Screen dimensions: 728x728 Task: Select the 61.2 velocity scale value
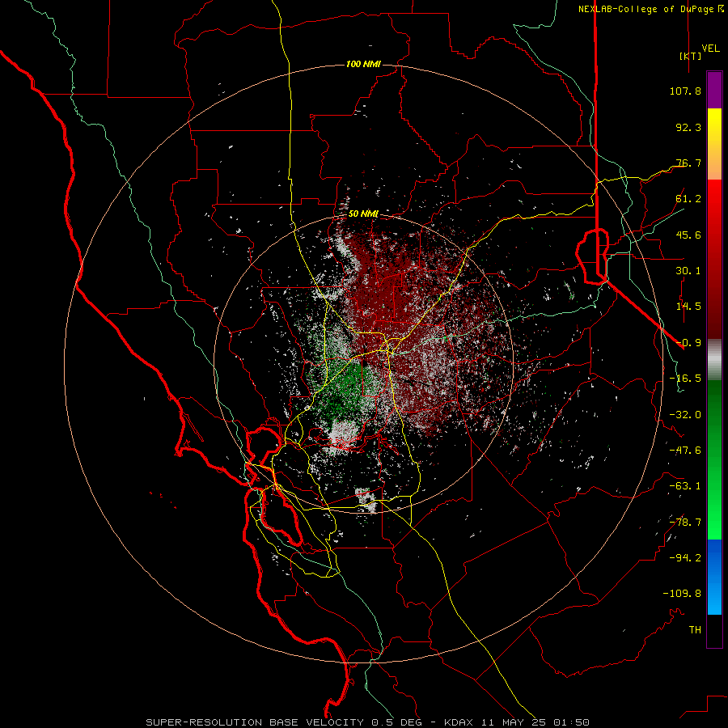click(688, 199)
